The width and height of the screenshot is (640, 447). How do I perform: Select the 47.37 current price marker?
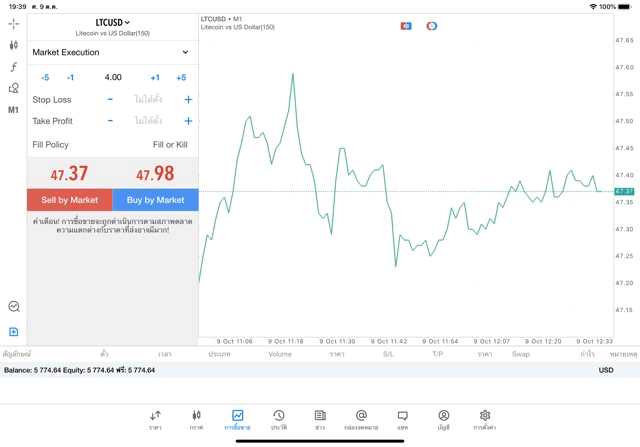[624, 191]
